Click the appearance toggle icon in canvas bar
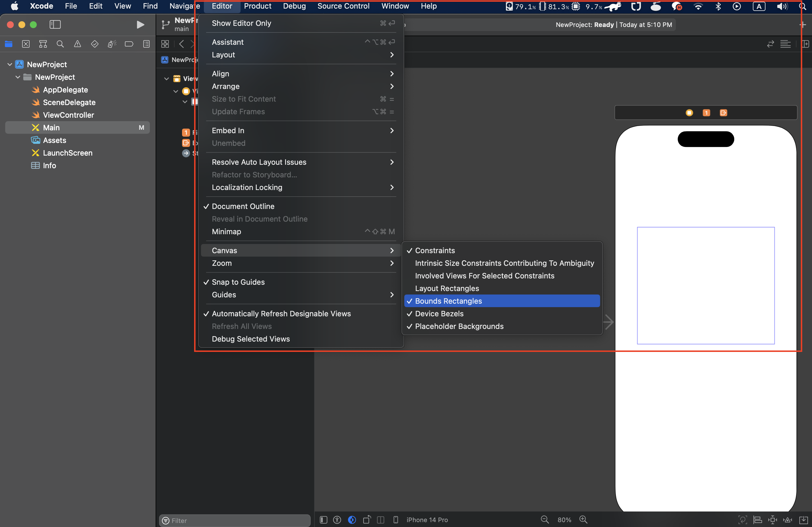Screen dimensions: 812x527 (x=352, y=520)
